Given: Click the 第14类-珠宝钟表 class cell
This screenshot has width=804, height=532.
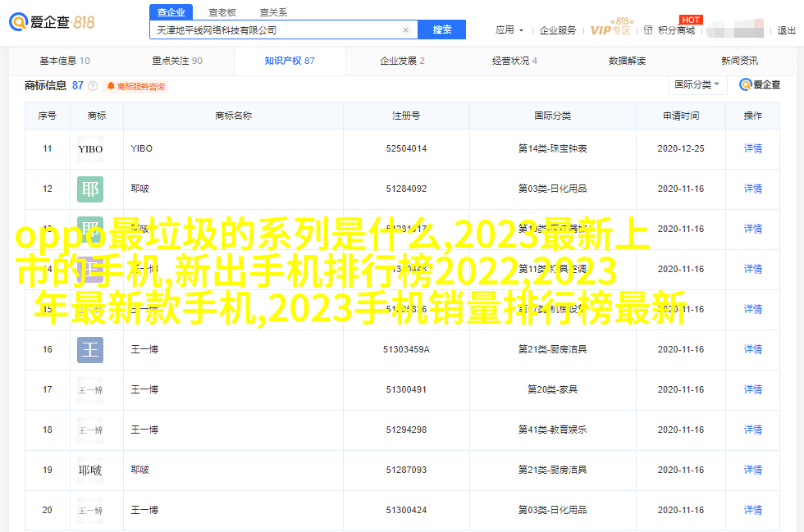Looking at the screenshot, I should [553, 148].
